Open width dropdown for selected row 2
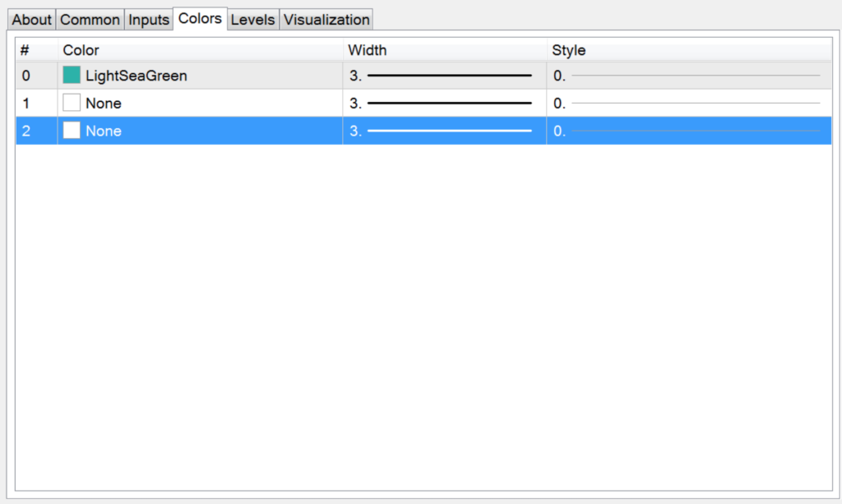 point(444,131)
